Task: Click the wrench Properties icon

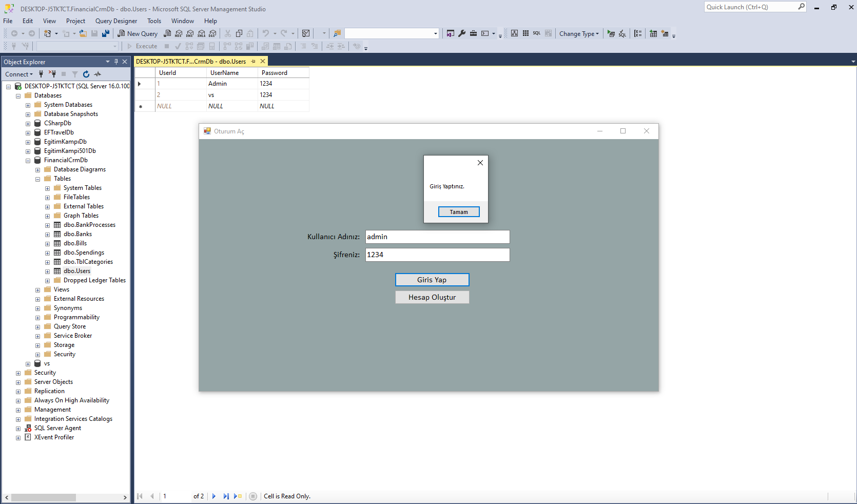Action: tap(462, 33)
